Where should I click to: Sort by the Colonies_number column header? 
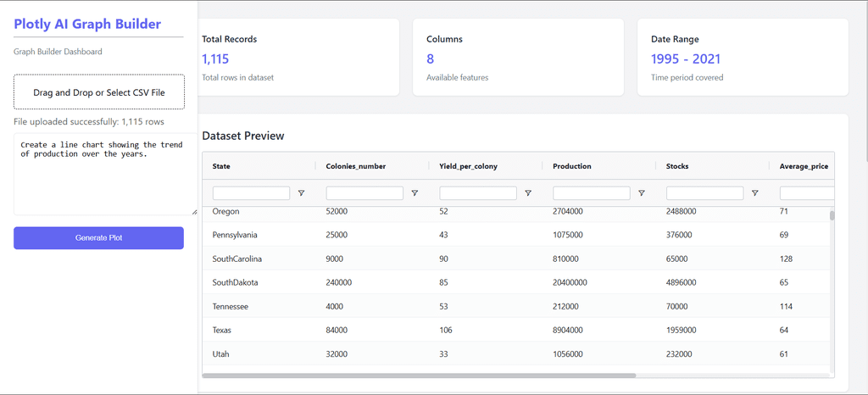click(356, 166)
